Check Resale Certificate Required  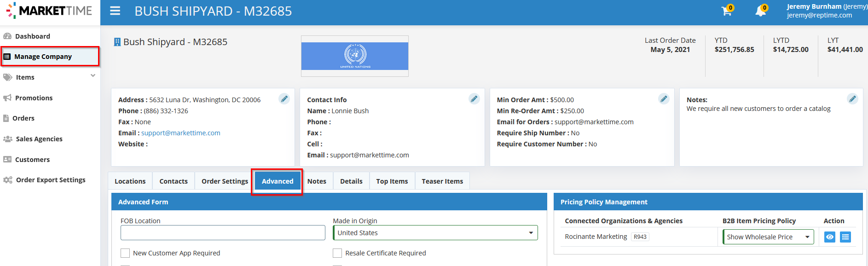tap(337, 253)
